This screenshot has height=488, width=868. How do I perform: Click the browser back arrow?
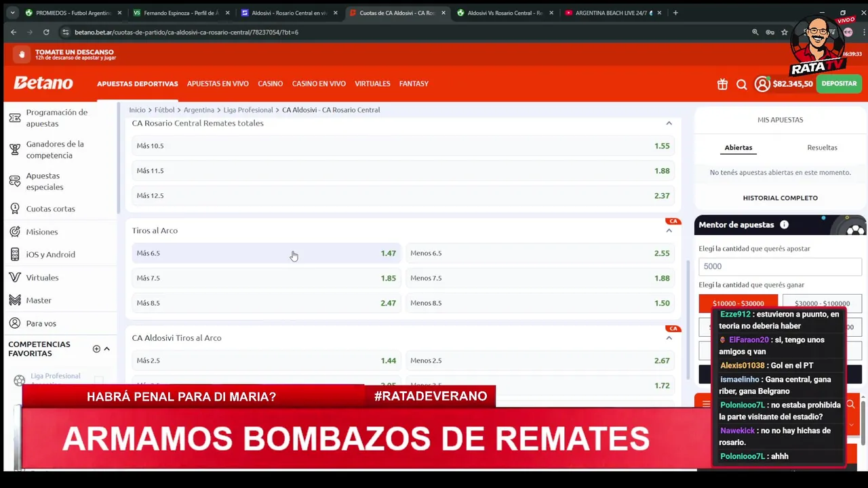click(13, 32)
